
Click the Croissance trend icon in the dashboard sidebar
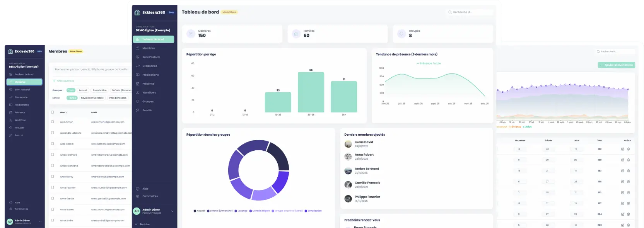(138, 66)
